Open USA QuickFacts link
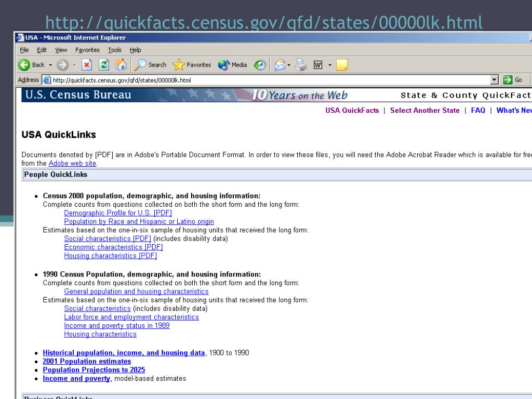This screenshot has height=399, width=532. 352,110
